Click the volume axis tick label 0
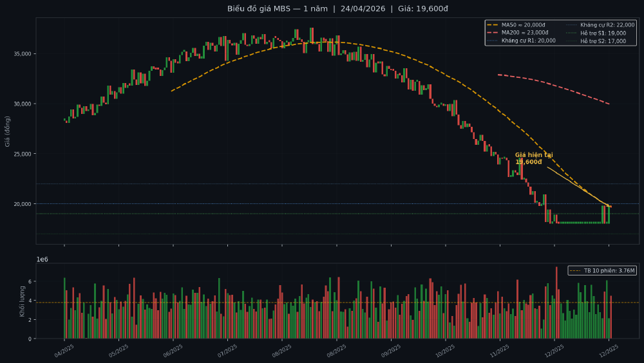 pyautogui.click(x=30, y=339)
